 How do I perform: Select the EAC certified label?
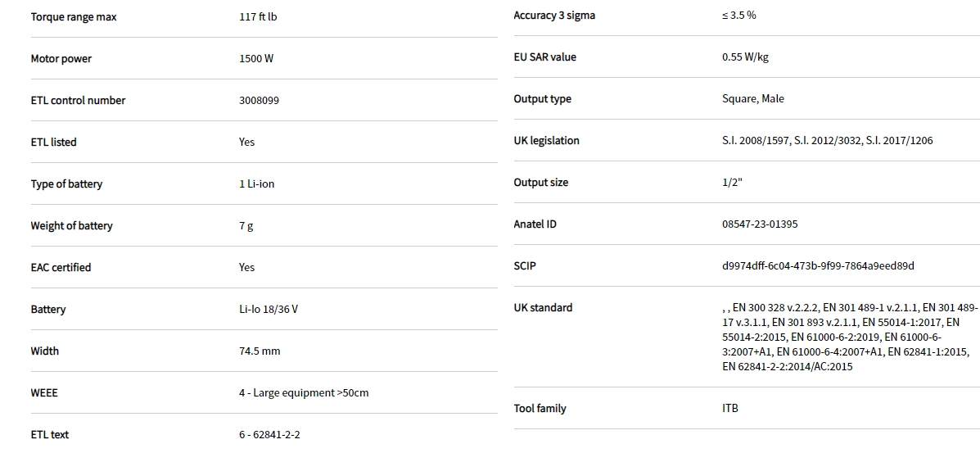point(61,268)
